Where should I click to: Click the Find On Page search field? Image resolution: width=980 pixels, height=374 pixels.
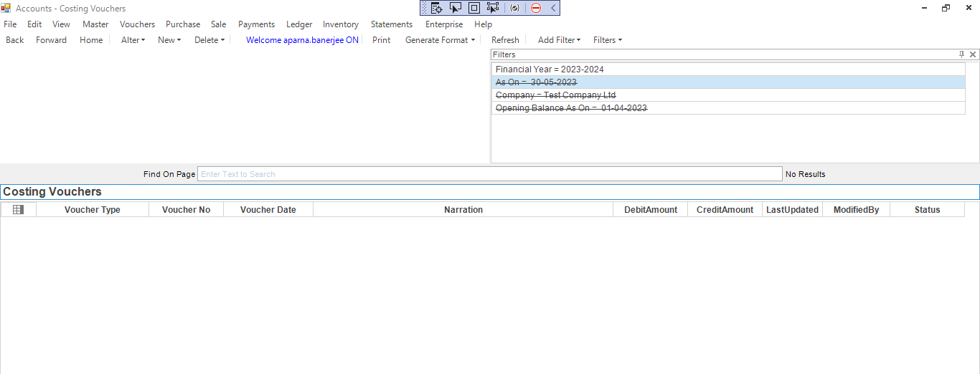(x=489, y=174)
